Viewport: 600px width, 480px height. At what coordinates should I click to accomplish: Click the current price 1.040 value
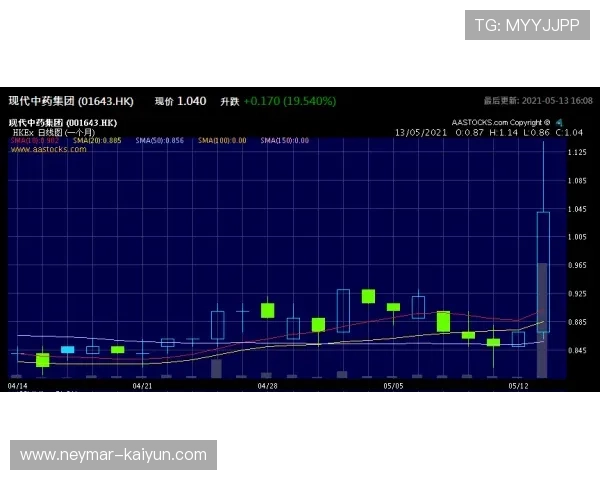[191, 101]
